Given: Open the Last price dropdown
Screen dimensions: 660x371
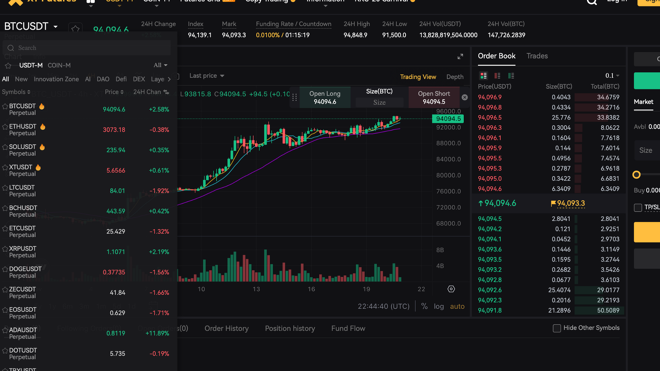Looking at the screenshot, I should tap(207, 76).
